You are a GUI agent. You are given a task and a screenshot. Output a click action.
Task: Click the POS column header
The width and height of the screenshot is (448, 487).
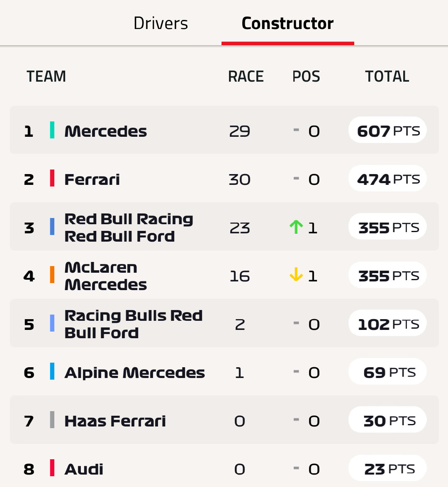pos(306,76)
